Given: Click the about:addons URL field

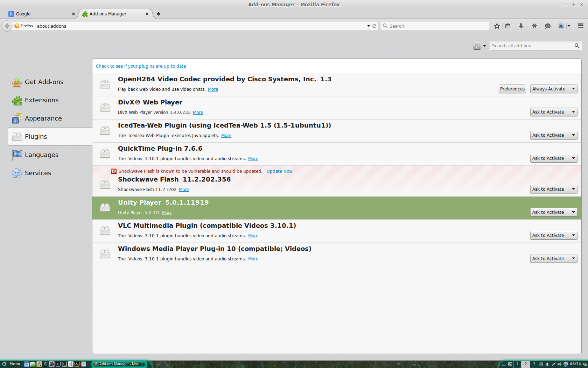Looking at the screenshot, I should 199,26.
